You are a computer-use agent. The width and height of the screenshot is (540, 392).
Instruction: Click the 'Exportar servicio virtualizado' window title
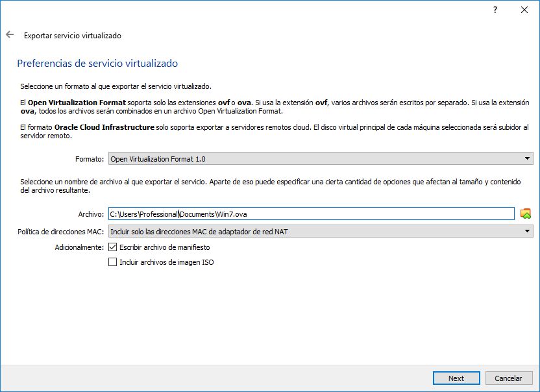pyautogui.click(x=73, y=36)
